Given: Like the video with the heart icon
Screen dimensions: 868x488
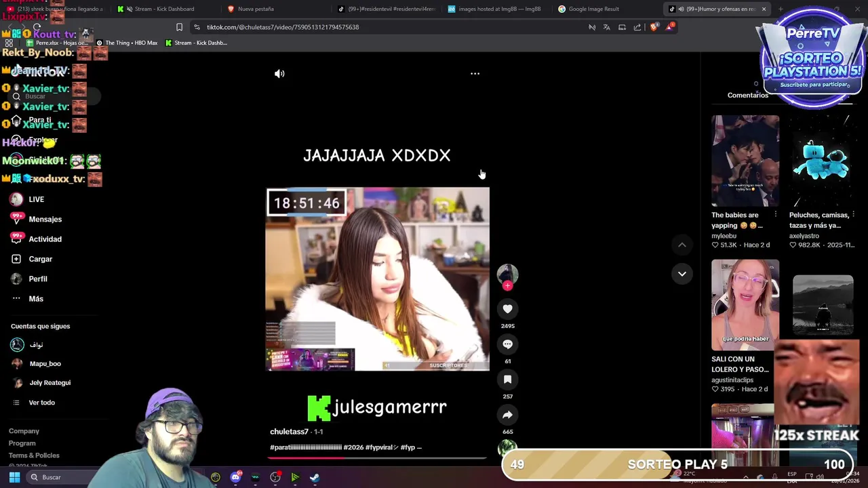Looking at the screenshot, I should pos(507,309).
